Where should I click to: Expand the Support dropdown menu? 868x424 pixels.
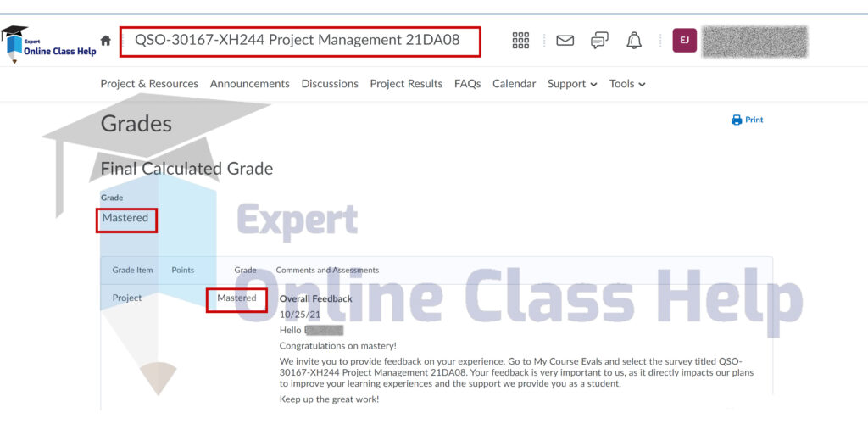572,84
